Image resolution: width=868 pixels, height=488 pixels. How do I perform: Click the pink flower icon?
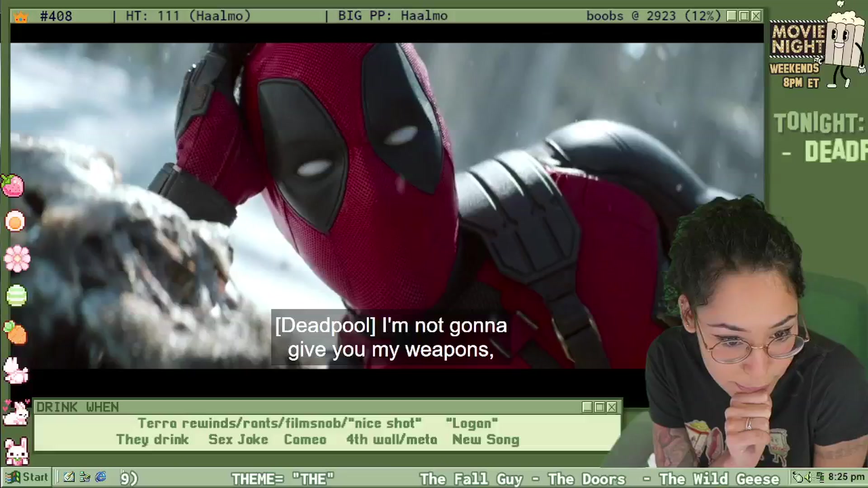[17, 258]
